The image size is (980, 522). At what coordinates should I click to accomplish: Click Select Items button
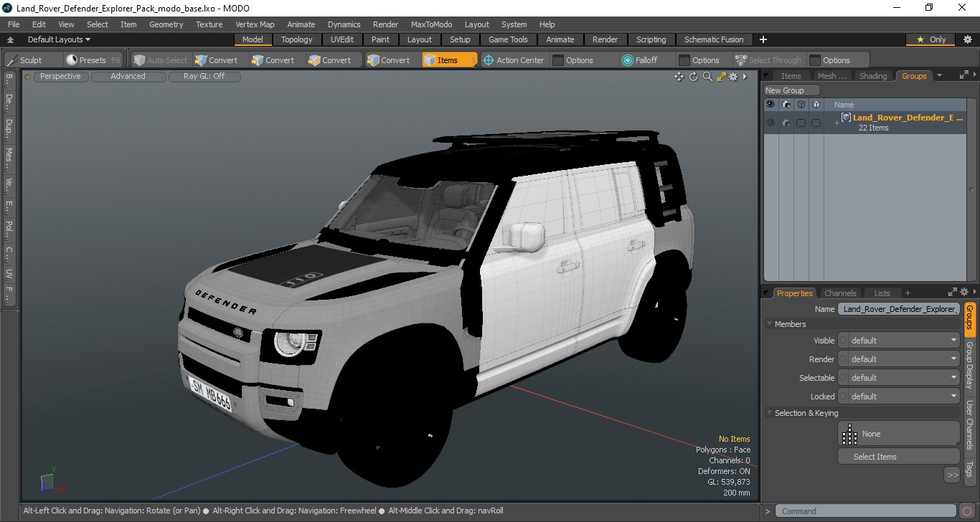(898, 457)
